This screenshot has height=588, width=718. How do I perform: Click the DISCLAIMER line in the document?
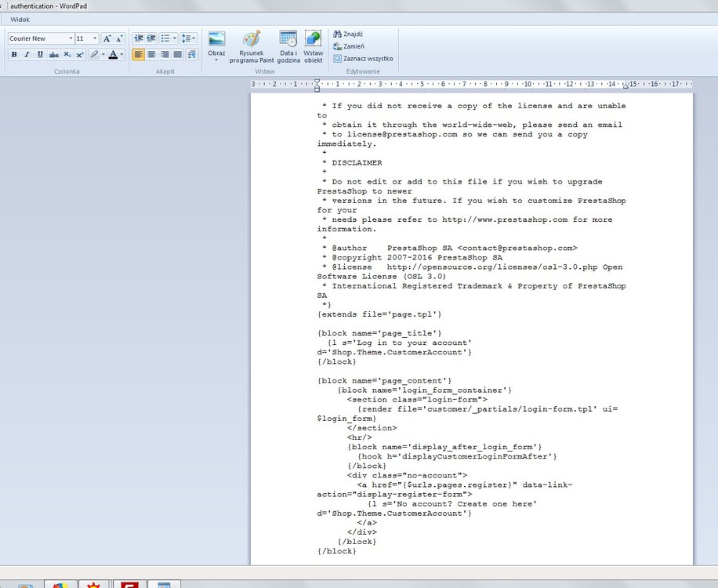[357, 163]
